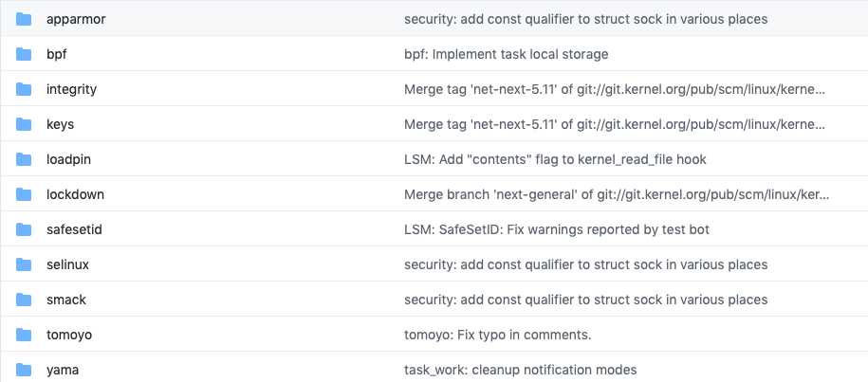Open the yama directory name

pos(63,370)
